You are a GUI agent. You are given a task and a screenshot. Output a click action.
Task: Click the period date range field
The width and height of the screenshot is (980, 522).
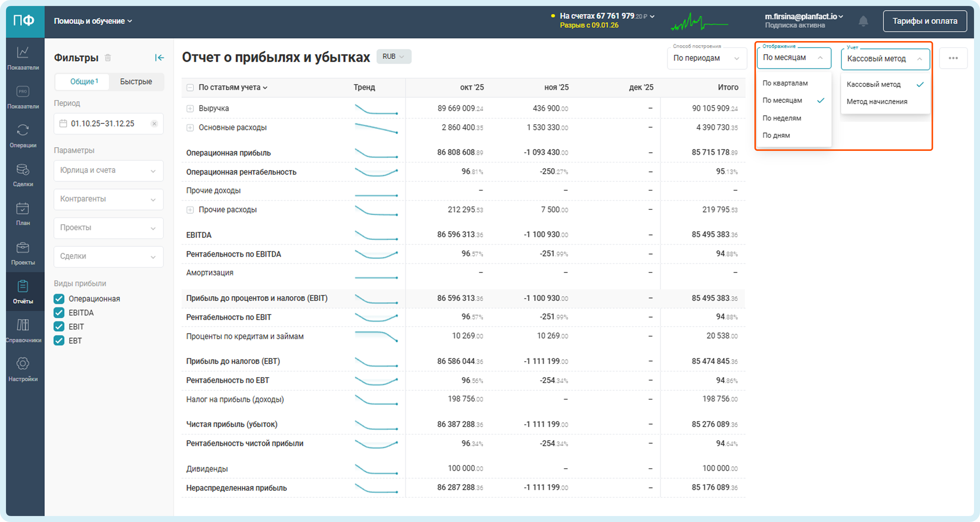(x=103, y=124)
